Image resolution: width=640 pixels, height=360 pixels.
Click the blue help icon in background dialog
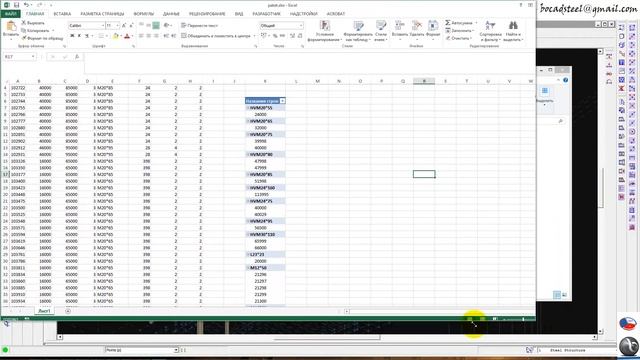coord(565,80)
